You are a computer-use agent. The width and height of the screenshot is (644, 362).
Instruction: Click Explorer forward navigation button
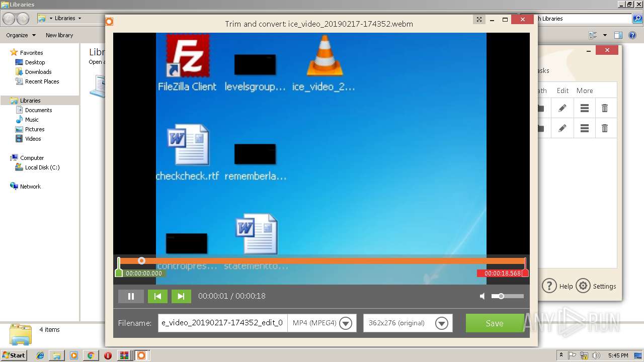[23, 19]
